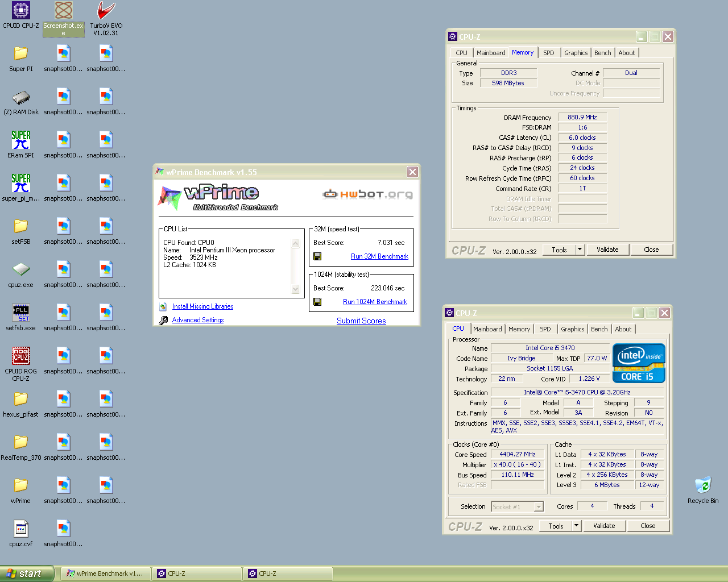Screen dimensions: 728x582
Task: Open the Windows start button
Action: coord(27,573)
